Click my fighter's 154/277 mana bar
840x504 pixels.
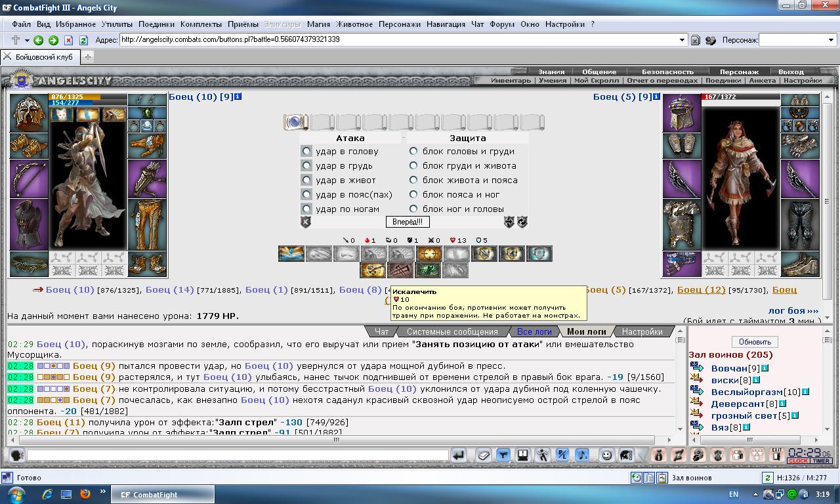[88, 103]
